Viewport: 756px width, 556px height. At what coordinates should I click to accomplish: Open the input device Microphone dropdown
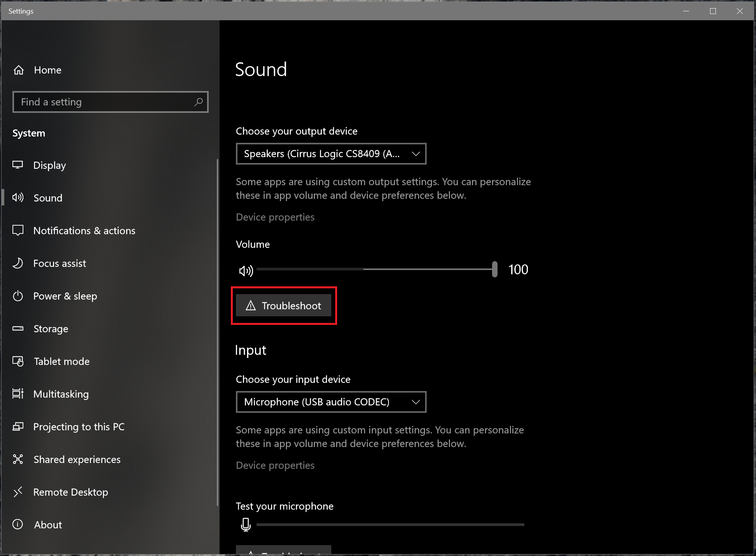click(331, 402)
